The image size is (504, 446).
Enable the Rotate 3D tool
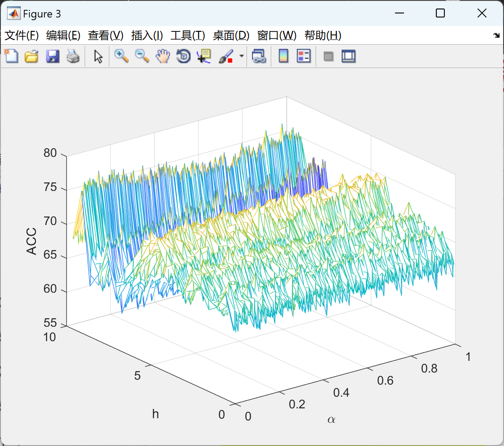pyautogui.click(x=183, y=56)
